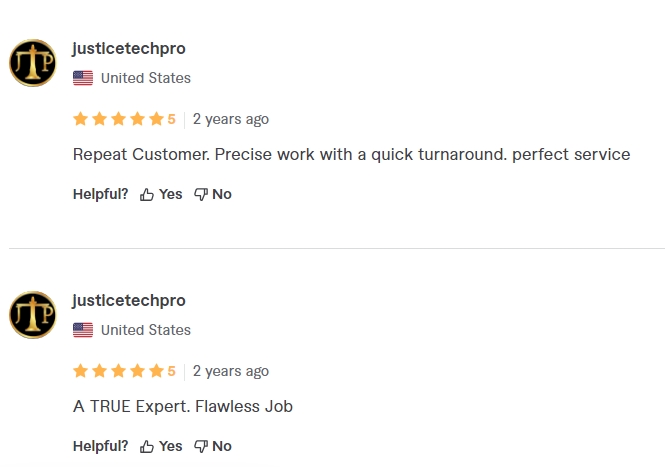The height and width of the screenshot is (467, 665).
Task: Vote No on the Flawless Job review
Action: [212, 446]
